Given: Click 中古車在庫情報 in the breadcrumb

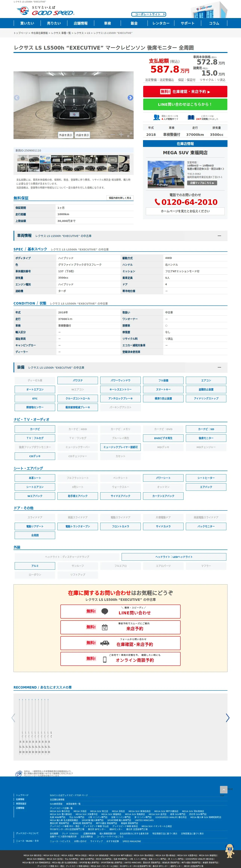Looking at the screenshot, I should pyautogui.click(x=39, y=33).
